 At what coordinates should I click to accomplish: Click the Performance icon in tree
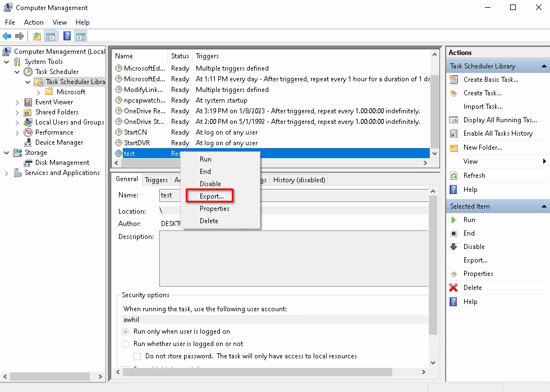click(28, 132)
